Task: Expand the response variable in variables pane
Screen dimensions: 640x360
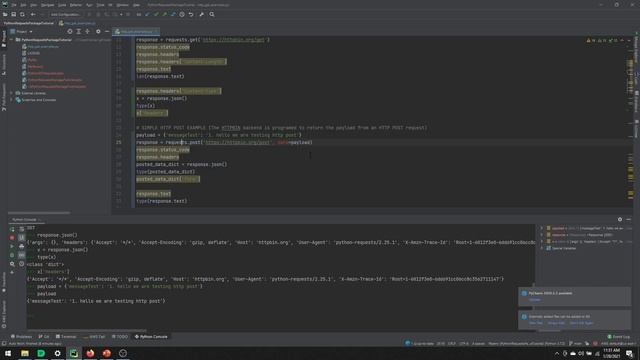Action: tap(542, 235)
